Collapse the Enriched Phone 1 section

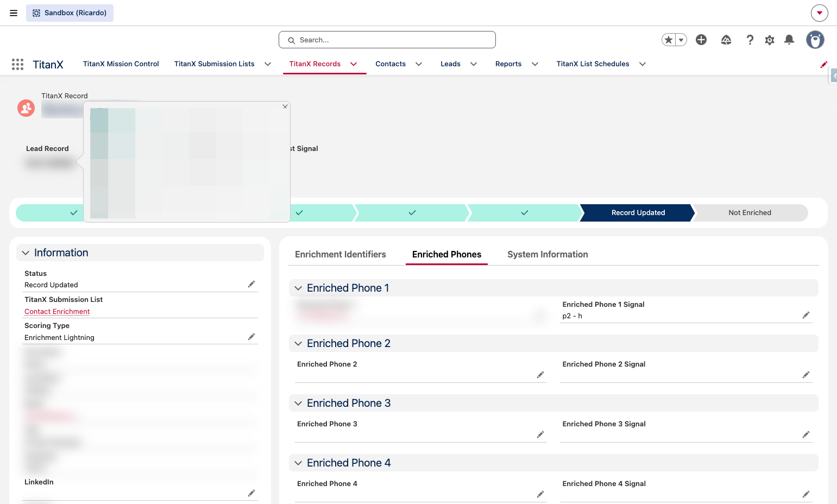click(298, 288)
